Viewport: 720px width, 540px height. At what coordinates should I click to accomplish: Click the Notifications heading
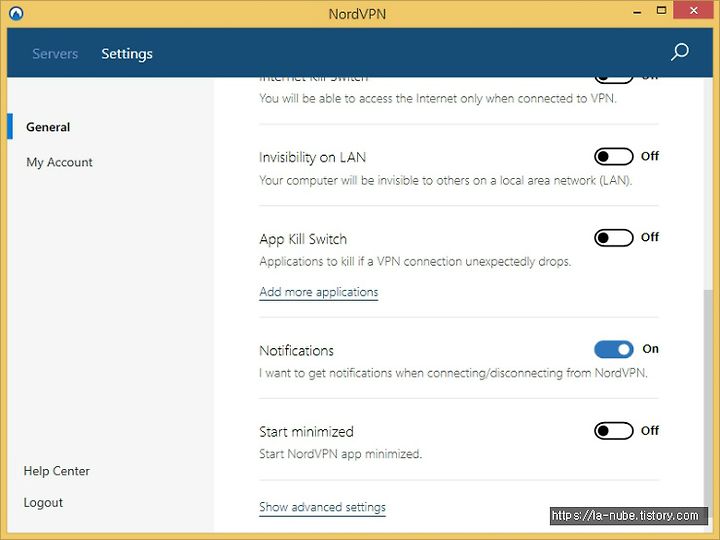297,351
